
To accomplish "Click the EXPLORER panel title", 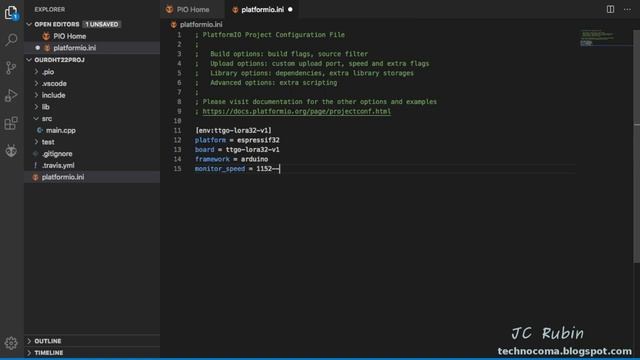I will (x=49, y=9).
